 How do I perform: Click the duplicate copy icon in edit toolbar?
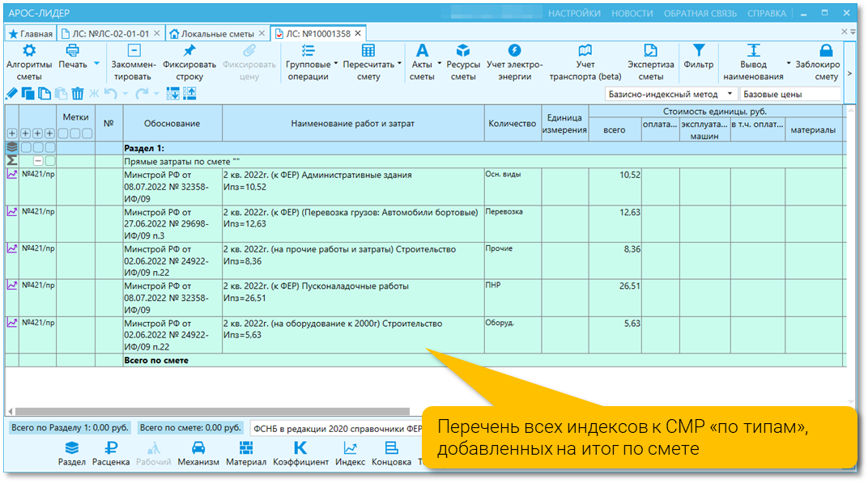point(28,94)
